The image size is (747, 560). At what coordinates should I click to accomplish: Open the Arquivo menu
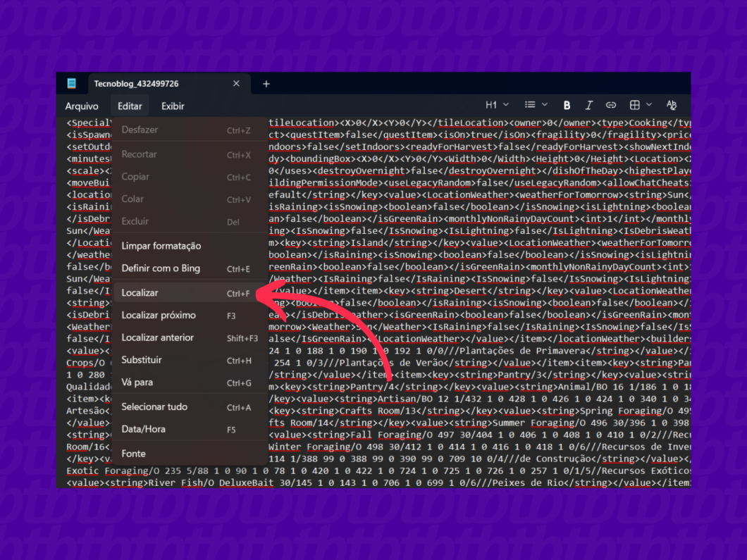click(82, 106)
